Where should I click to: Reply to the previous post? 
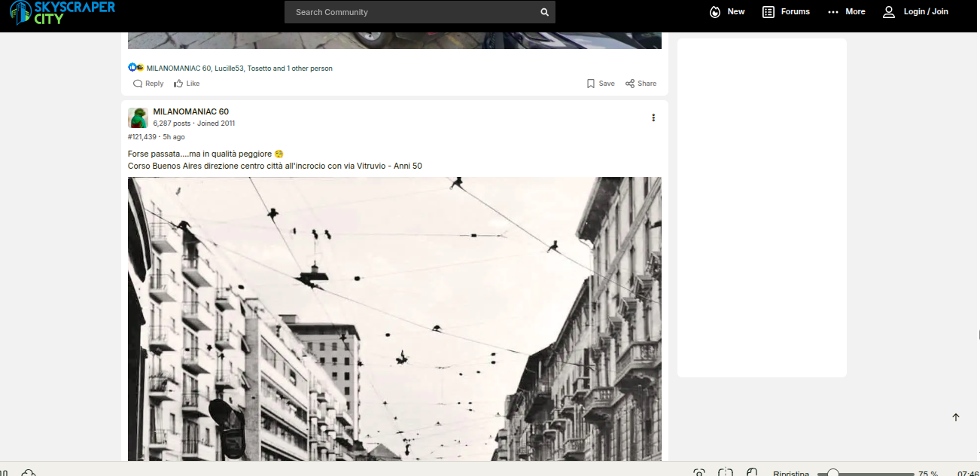click(x=148, y=84)
